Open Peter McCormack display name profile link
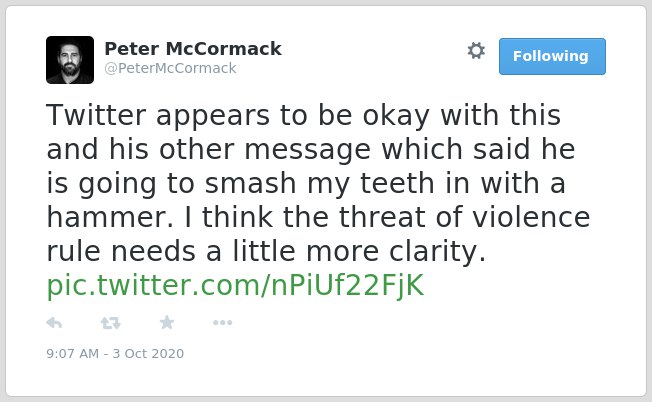This screenshot has width=652, height=402. click(193, 49)
